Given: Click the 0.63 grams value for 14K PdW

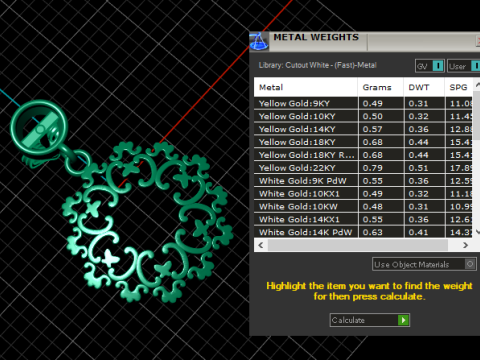Looking at the screenshot, I should pyautogui.click(x=373, y=232).
